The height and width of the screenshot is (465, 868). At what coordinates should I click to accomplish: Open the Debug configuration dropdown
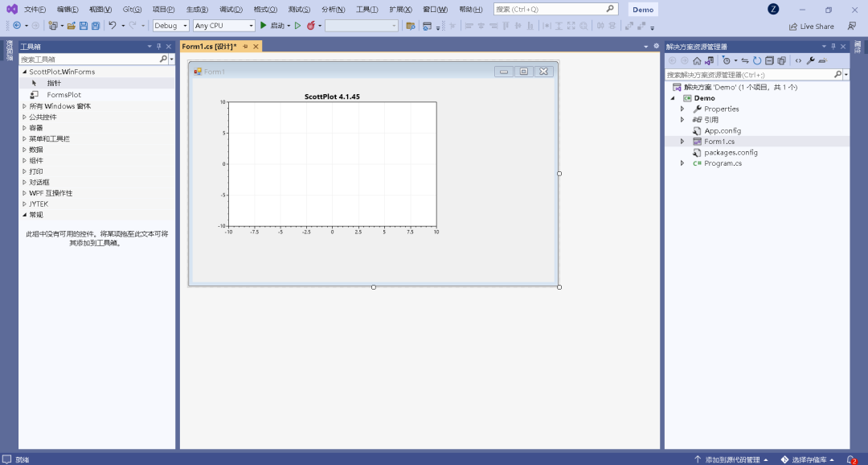point(170,26)
